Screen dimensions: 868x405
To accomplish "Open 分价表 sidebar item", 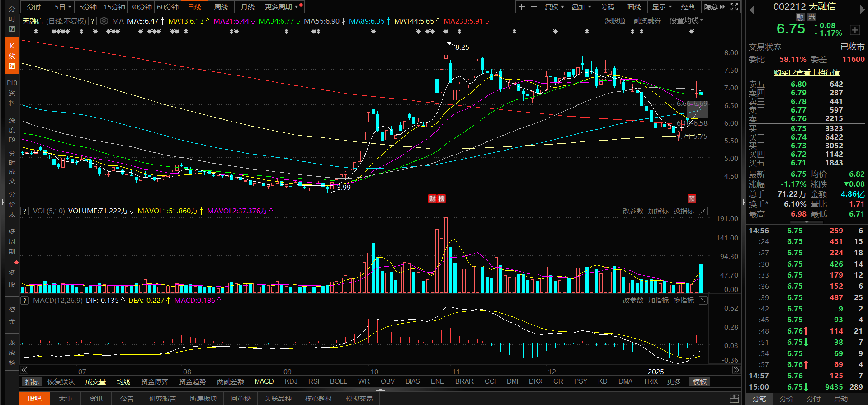I will (12, 204).
